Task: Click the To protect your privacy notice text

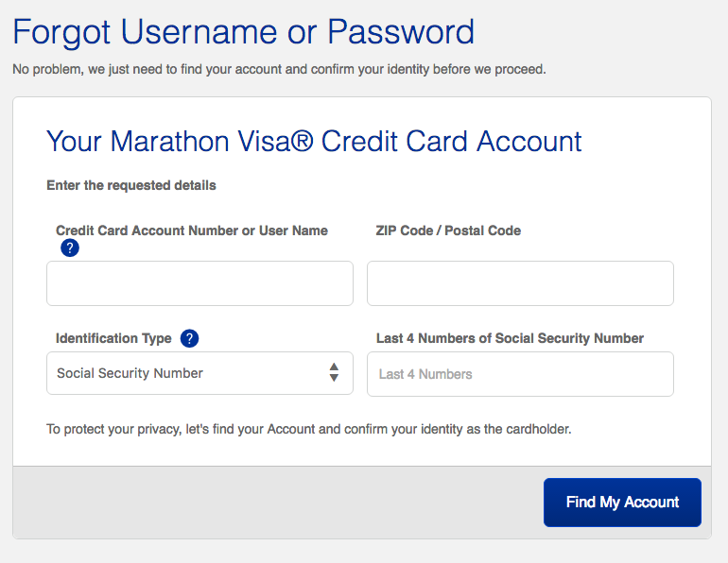Action: point(309,429)
